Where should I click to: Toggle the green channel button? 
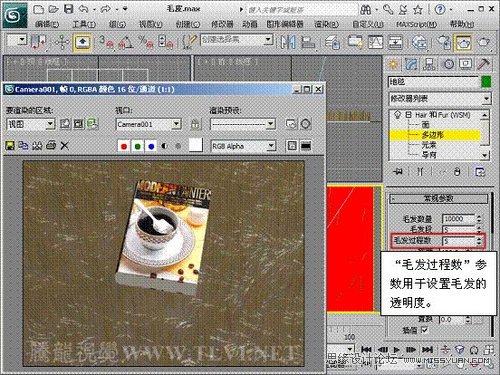click(137, 146)
